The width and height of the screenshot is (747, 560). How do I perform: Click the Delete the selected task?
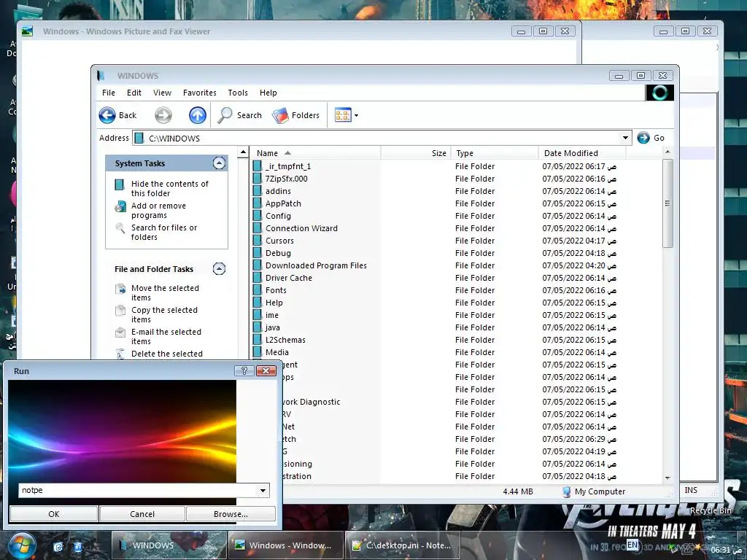(167, 354)
